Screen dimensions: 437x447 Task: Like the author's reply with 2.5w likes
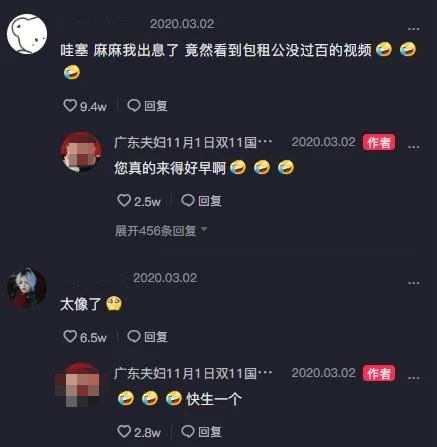tap(124, 201)
